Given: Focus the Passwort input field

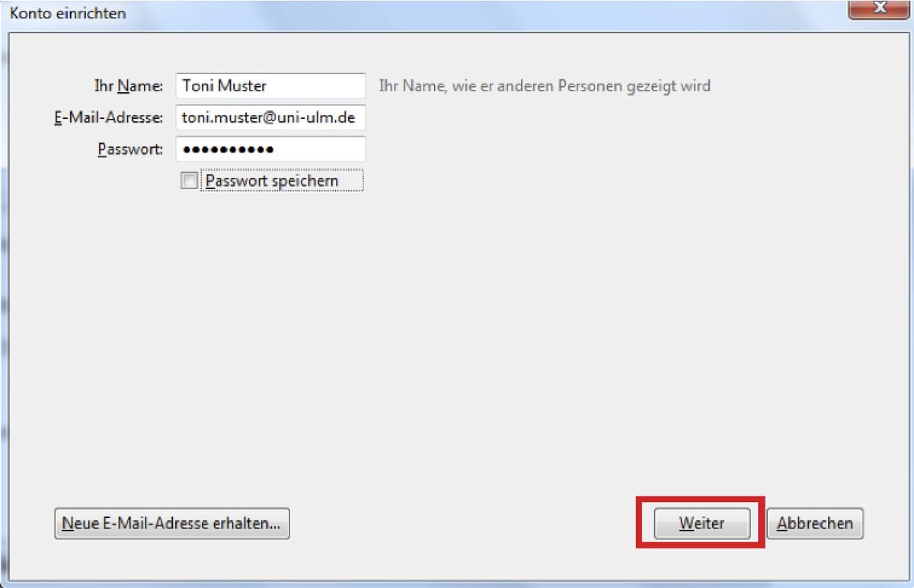Looking at the screenshot, I should (270, 149).
